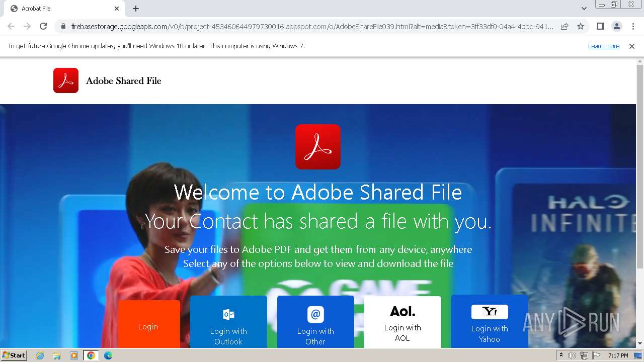Choose Login with Outlook
The image size is (644, 362).
tap(228, 322)
